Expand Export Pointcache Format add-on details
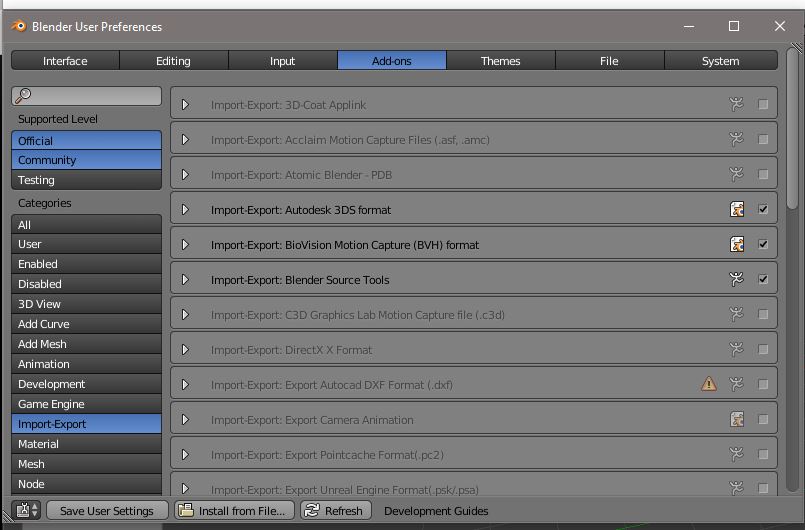The image size is (805, 530). [x=185, y=454]
